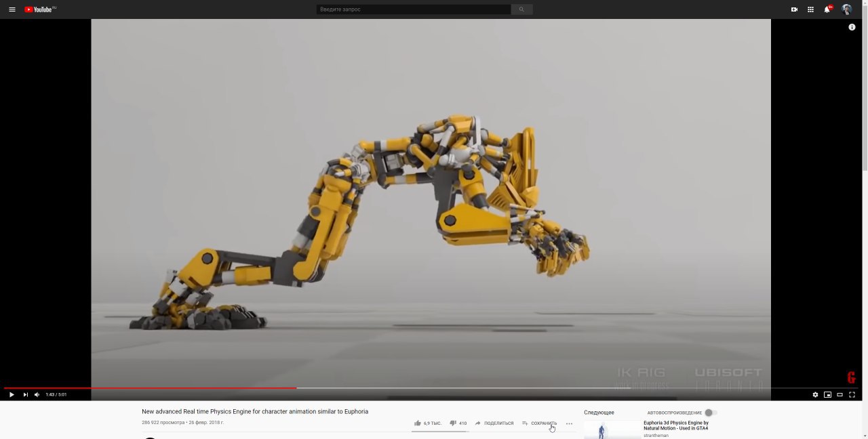Save the video via 'Сохранить'
Viewport: 868px width, 439px height.
point(539,423)
